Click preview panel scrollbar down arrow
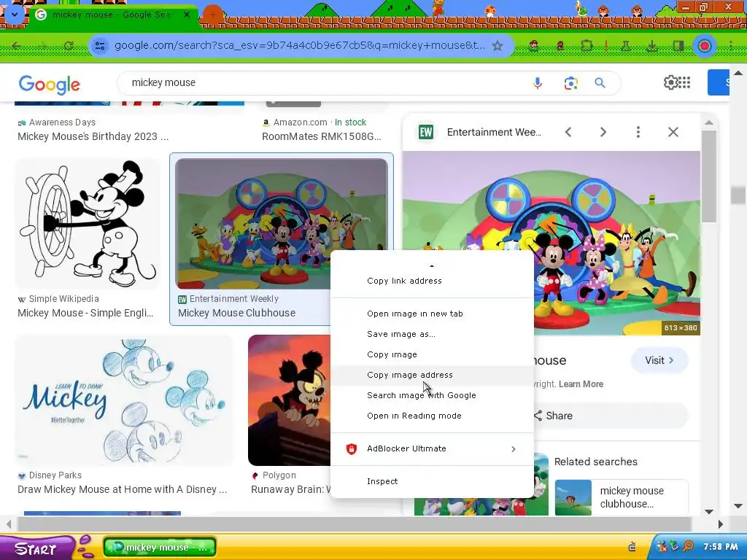747x560 pixels. pos(709,511)
